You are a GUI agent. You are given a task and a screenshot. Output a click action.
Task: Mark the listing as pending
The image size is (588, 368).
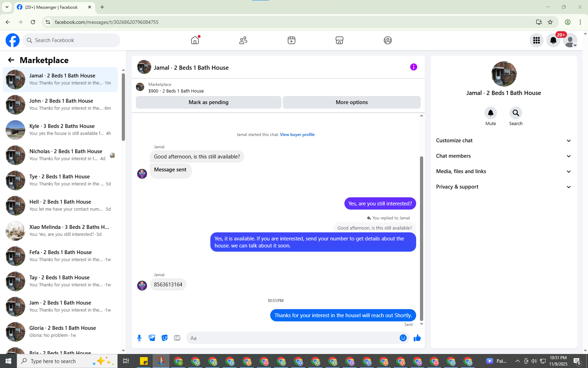tap(209, 102)
